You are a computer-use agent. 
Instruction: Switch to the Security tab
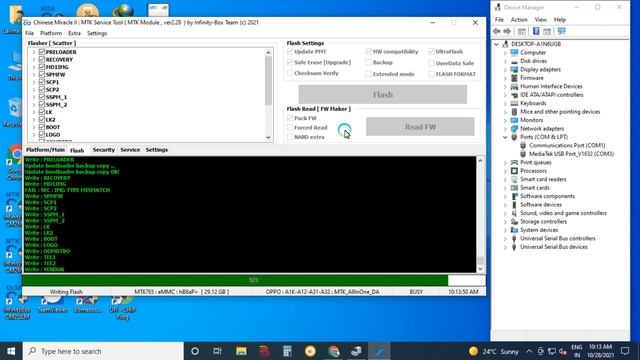point(104,150)
